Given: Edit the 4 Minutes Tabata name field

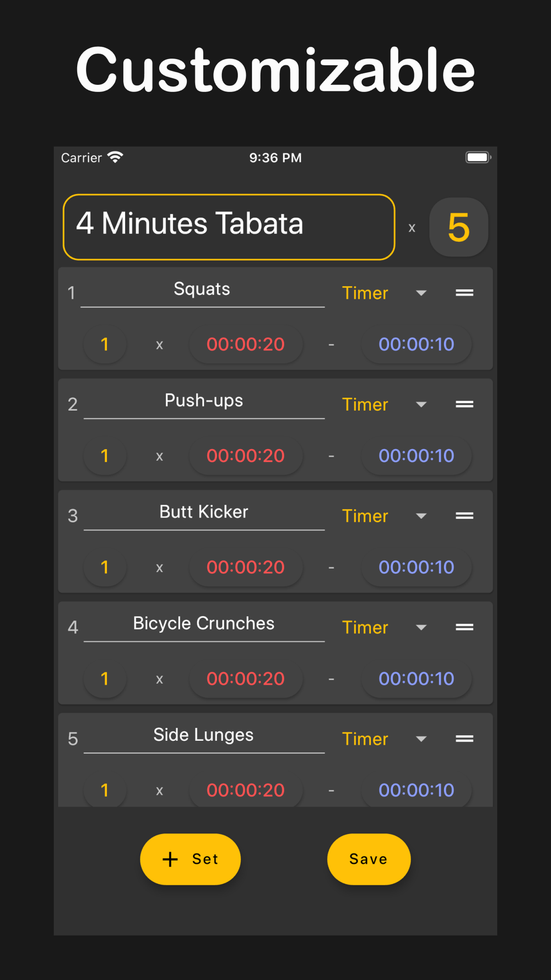Looking at the screenshot, I should click(229, 227).
